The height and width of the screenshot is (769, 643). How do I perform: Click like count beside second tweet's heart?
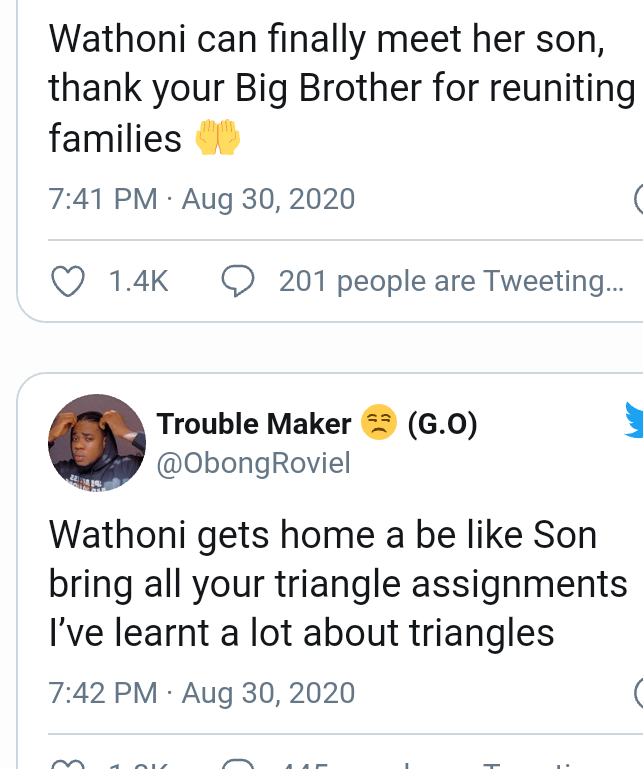(x=136, y=764)
